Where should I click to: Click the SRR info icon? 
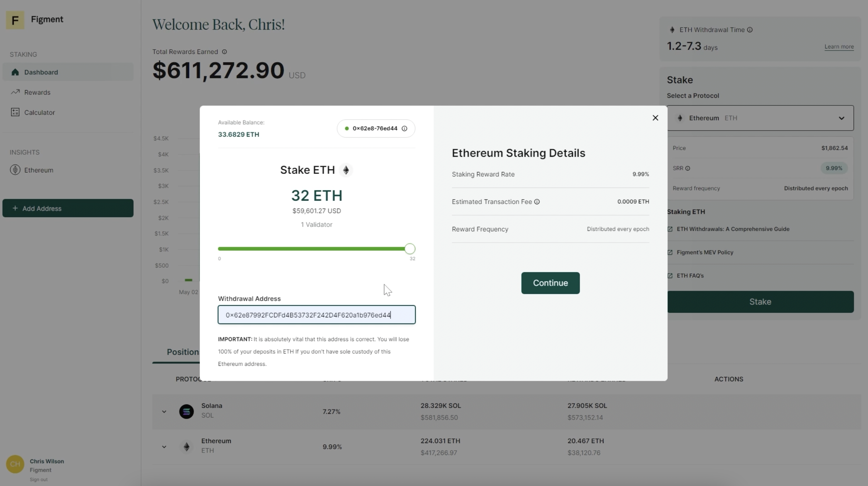point(688,168)
